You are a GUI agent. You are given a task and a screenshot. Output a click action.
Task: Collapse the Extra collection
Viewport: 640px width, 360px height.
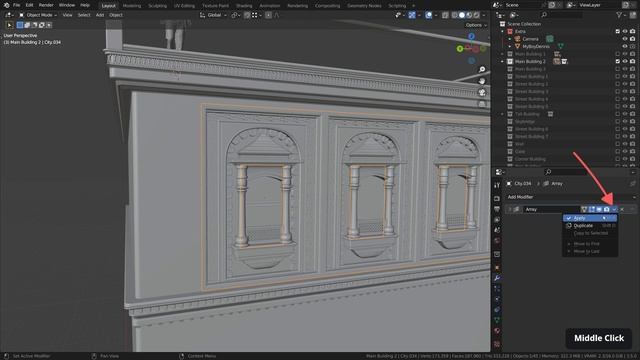pyautogui.click(x=502, y=31)
